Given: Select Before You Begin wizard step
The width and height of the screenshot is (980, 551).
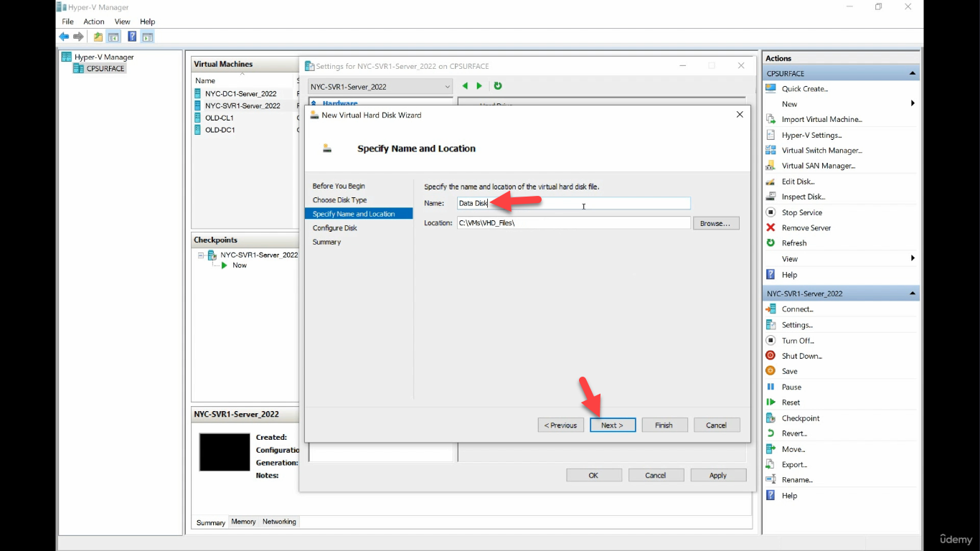Looking at the screenshot, I should coord(339,186).
